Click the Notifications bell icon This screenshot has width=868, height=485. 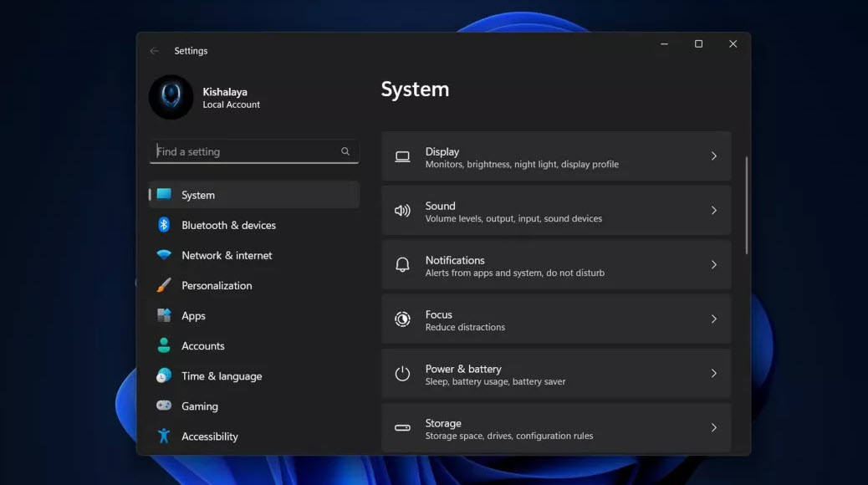[402, 264]
